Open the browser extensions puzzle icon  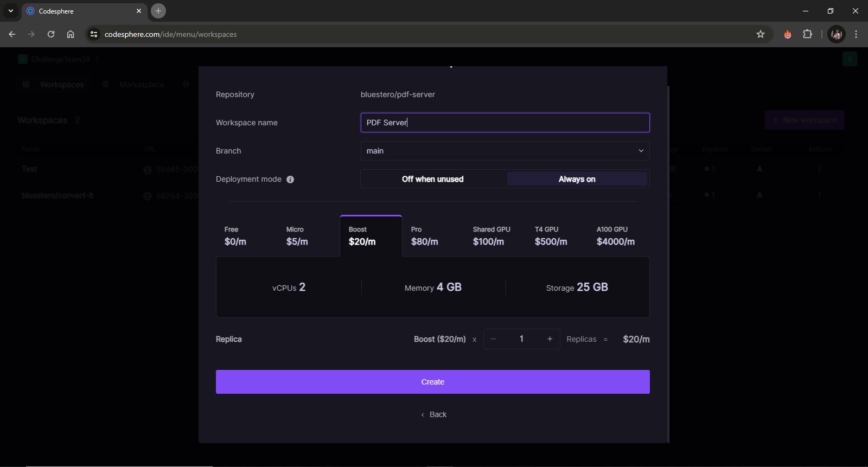(x=807, y=34)
